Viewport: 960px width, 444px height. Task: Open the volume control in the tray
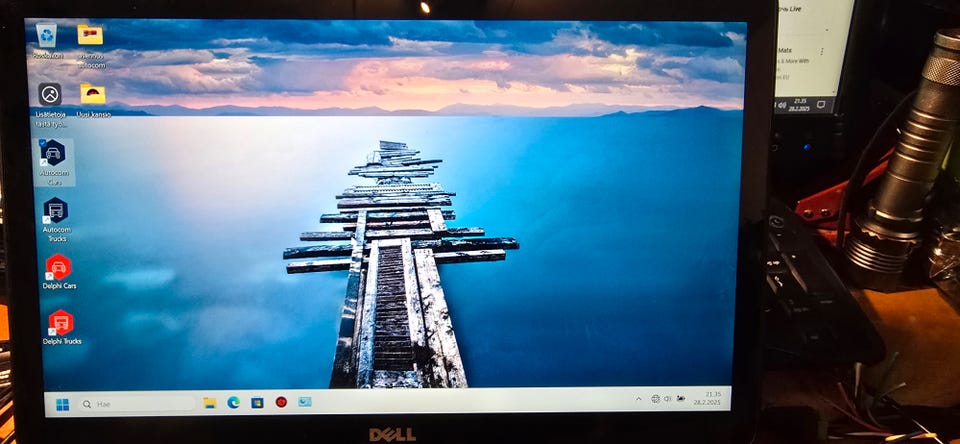click(x=667, y=399)
